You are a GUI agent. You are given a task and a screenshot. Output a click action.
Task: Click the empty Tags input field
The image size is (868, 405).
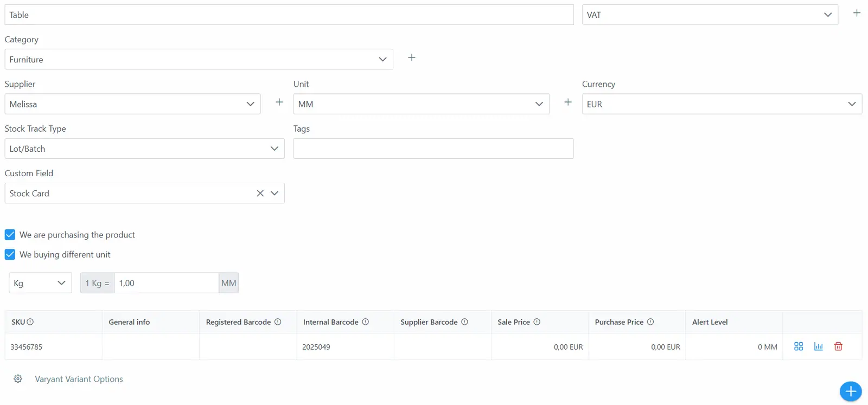[x=433, y=149]
